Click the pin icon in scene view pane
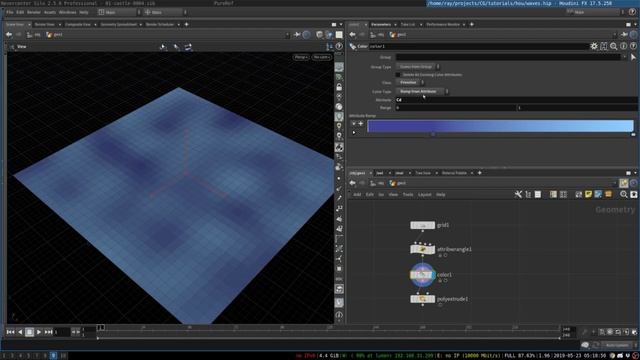Screen dimensions: 640x360 [297, 35]
